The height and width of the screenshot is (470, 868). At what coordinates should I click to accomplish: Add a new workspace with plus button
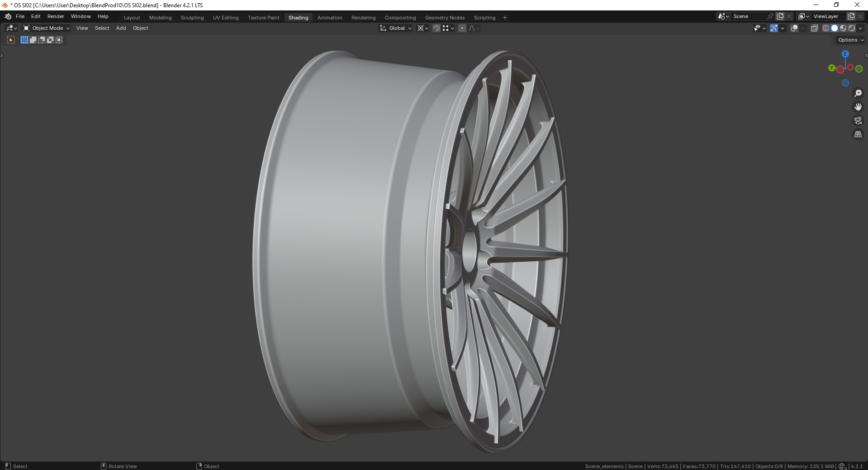(505, 18)
